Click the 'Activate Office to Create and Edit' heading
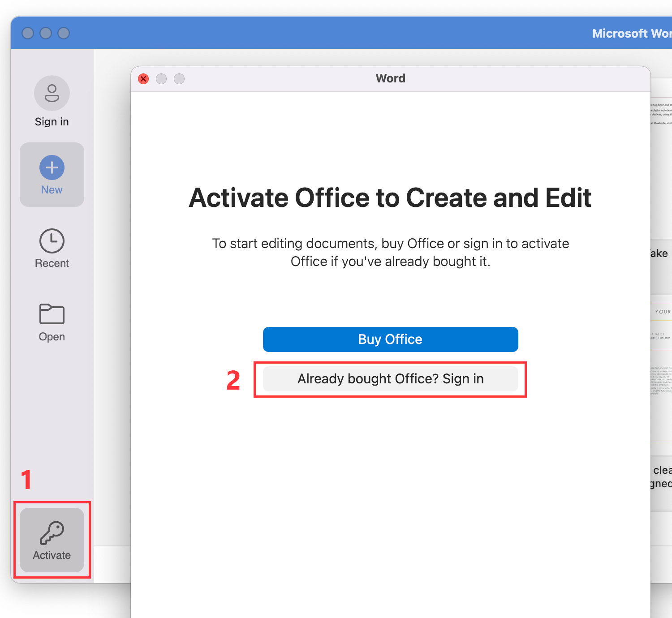The height and width of the screenshot is (618, 672). coord(390,198)
